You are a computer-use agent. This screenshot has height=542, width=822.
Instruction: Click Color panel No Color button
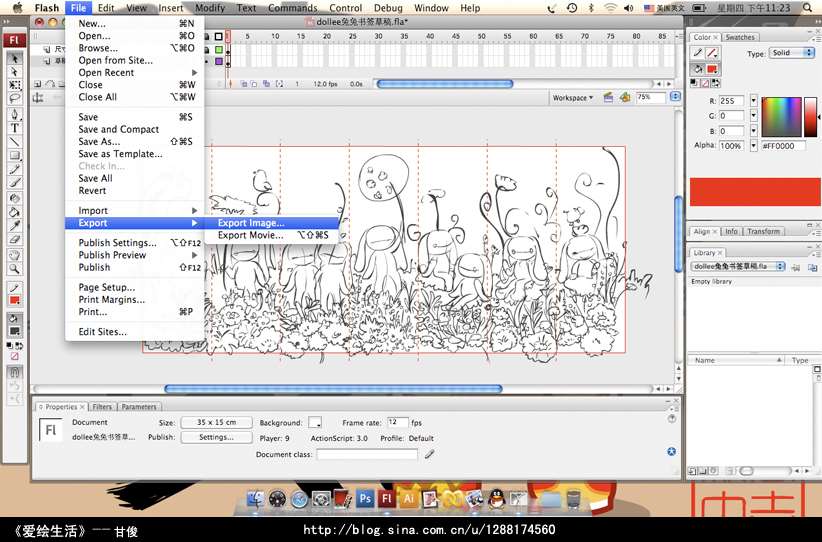coord(705,83)
